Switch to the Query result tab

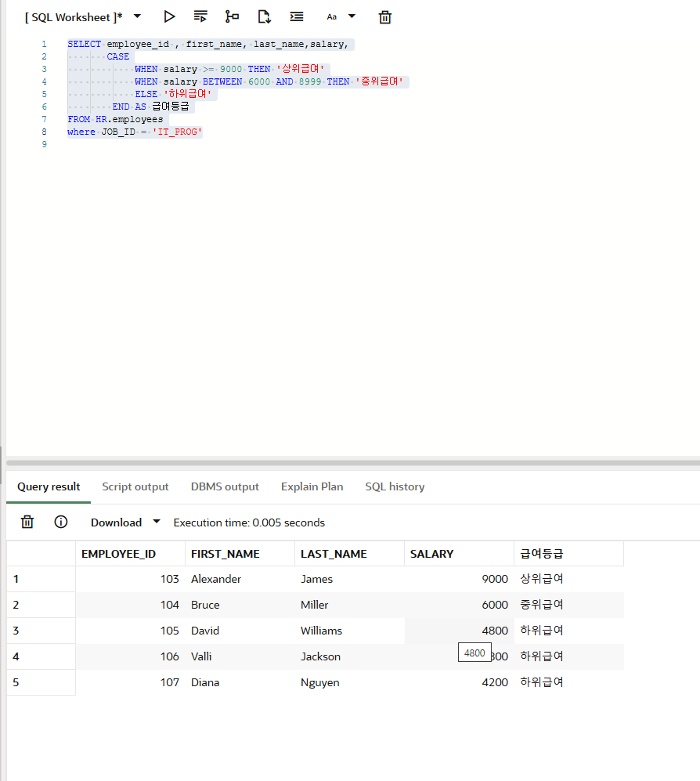point(49,486)
